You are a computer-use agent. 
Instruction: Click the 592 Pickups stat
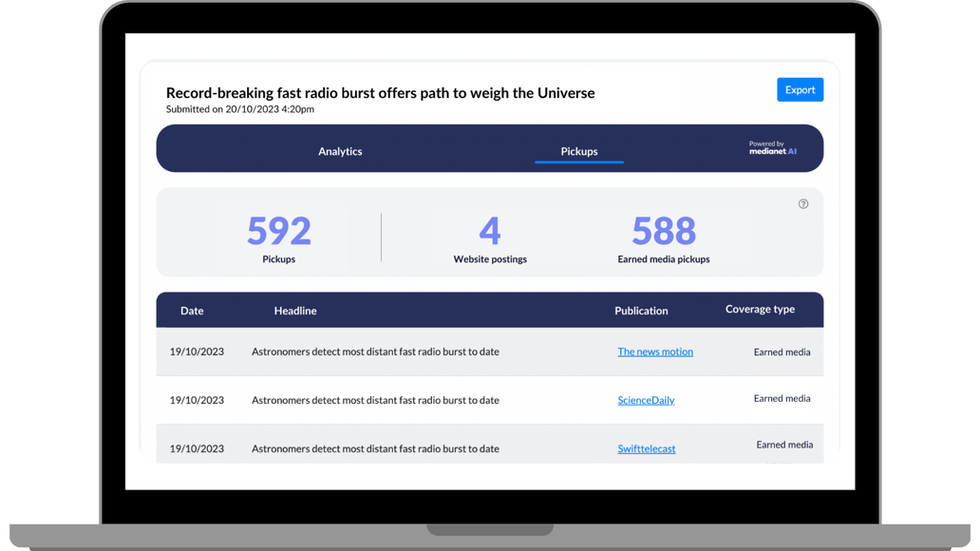[x=278, y=232]
